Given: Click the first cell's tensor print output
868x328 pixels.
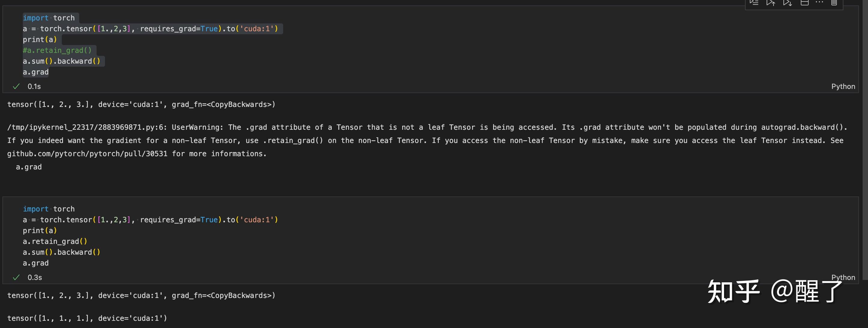Looking at the screenshot, I should (x=141, y=104).
